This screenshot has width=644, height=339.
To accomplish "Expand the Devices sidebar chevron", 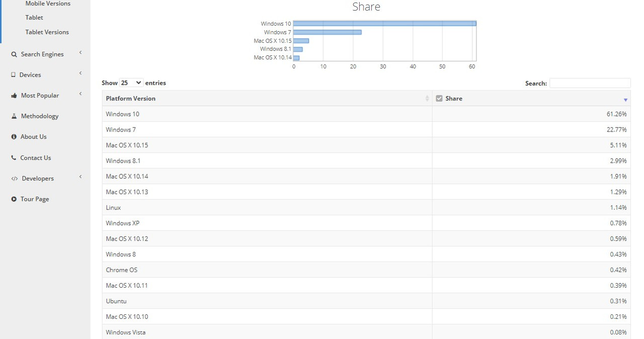I will (x=80, y=74).
